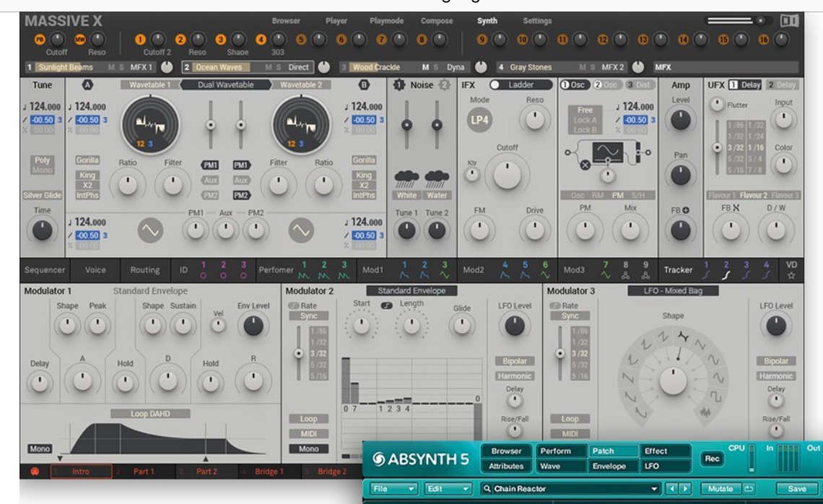
Task: Click the Loop button in Modulator 2
Action: coord(309,419)
